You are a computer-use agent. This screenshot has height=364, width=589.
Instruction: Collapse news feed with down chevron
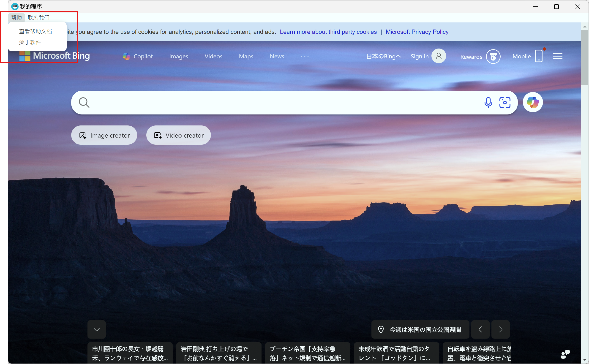coord(97,329)
